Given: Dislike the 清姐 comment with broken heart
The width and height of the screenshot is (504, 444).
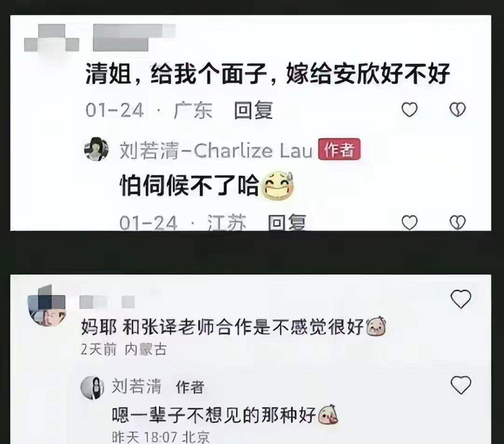Looking at the screenshot, I should (x=457, y=110).
